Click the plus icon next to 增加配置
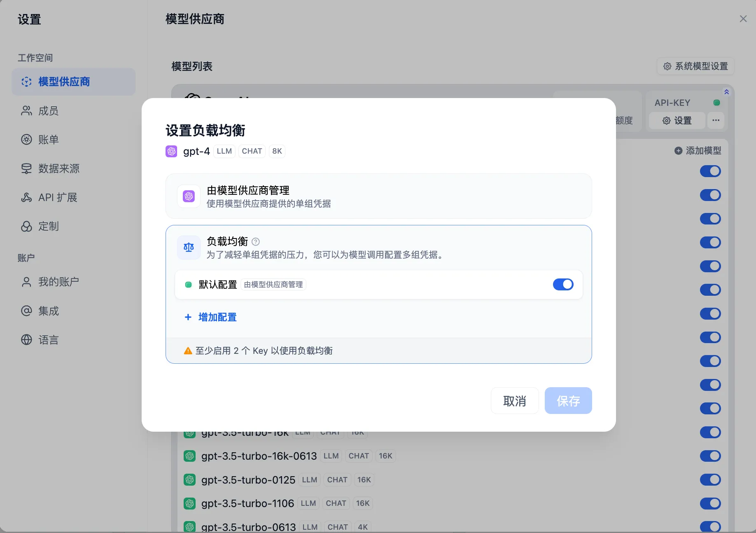 tap(188, 317)
